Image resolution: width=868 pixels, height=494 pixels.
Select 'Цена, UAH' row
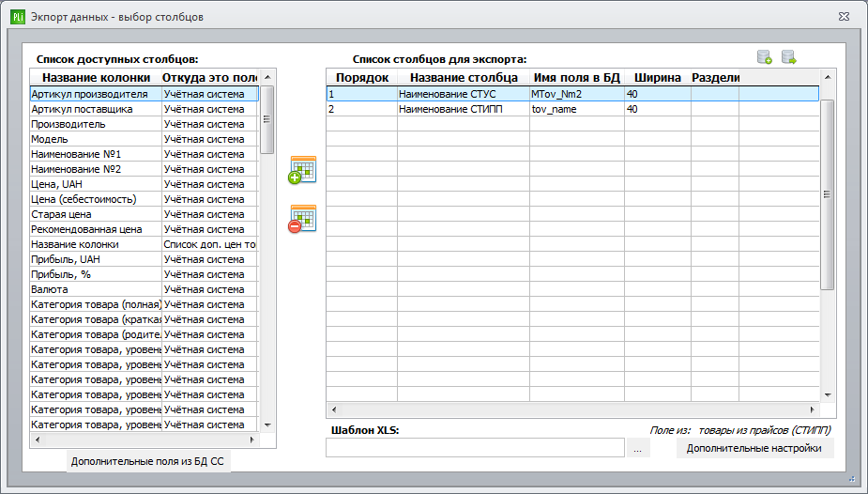(x=144, y=184)
